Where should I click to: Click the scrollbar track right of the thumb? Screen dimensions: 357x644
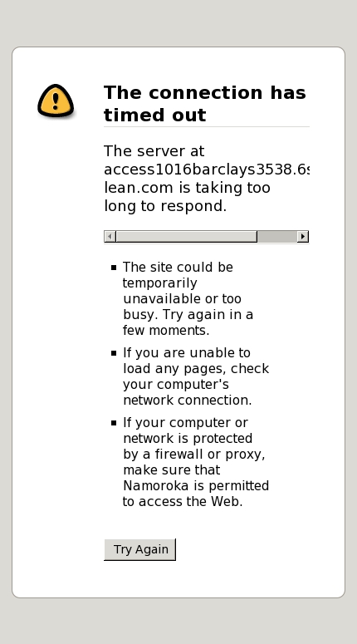point(277,237)
